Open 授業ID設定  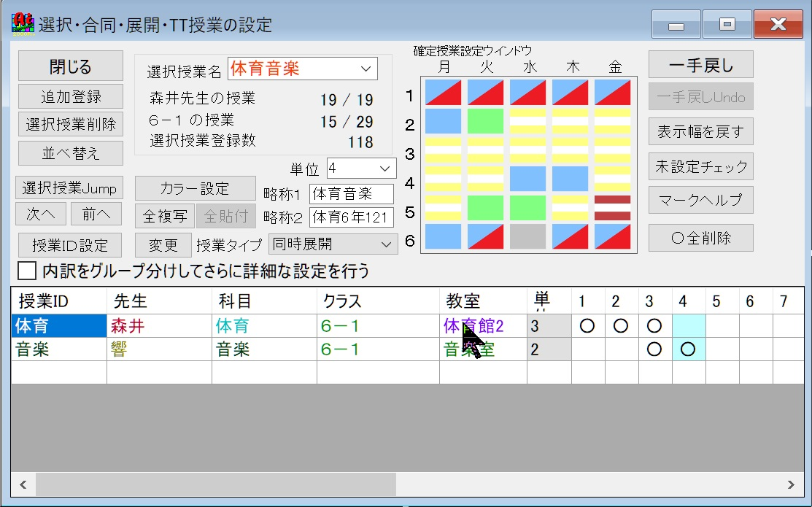point(70,245)
